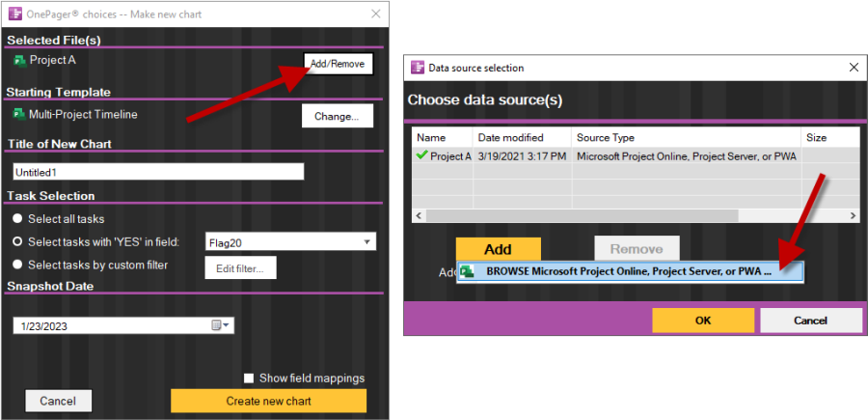Click the green checkmark beside Project A row

[422, 156]
